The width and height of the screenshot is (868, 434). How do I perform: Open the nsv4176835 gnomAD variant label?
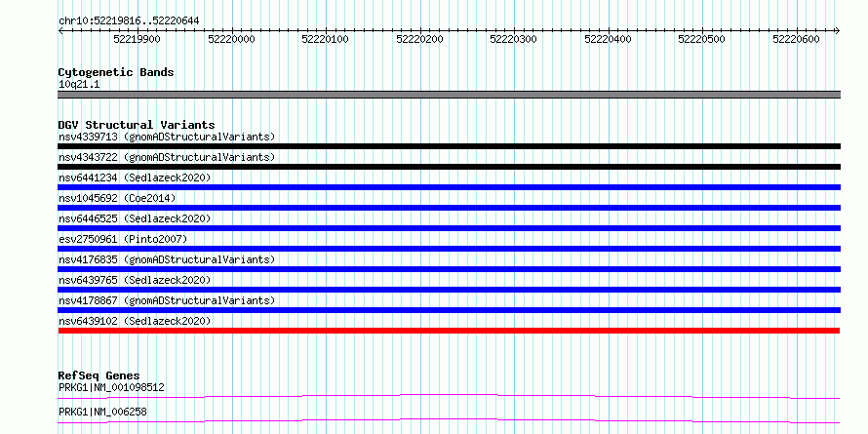(167, 259)
